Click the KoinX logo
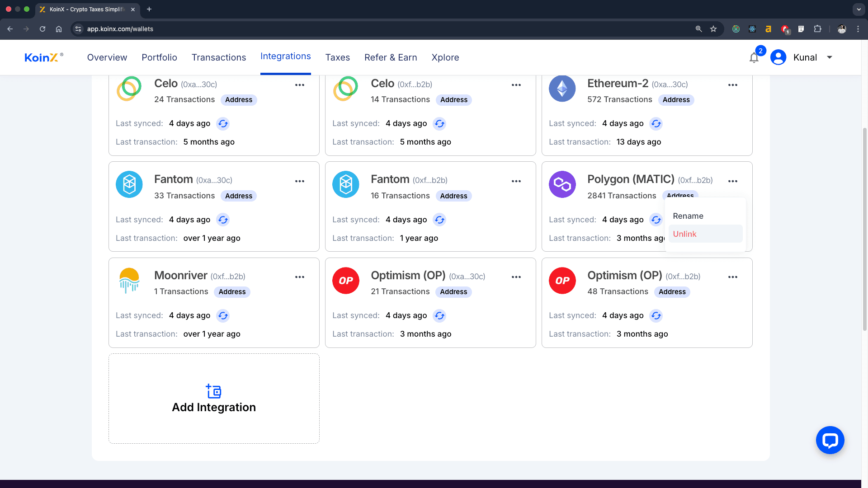The image size is (868, 488). coord(43,57)
